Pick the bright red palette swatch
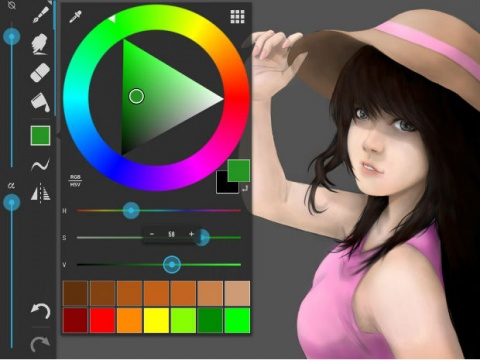The image size is (480, 360). [102, 320]
